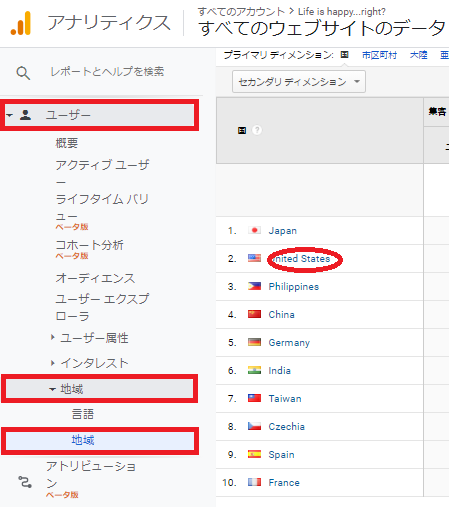Image resolution: width=449 pixels, height=507 pixels.
Task: Expand the ユーザー属性 submenu
Action: coord(52,337)
